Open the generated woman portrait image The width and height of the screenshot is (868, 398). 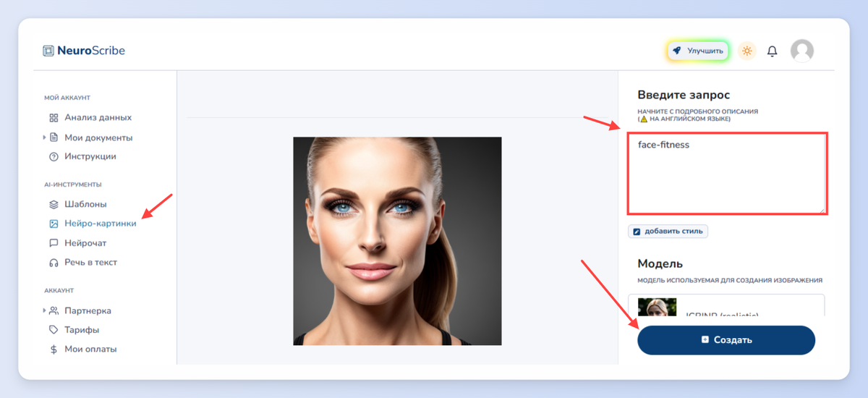[397, 241]
